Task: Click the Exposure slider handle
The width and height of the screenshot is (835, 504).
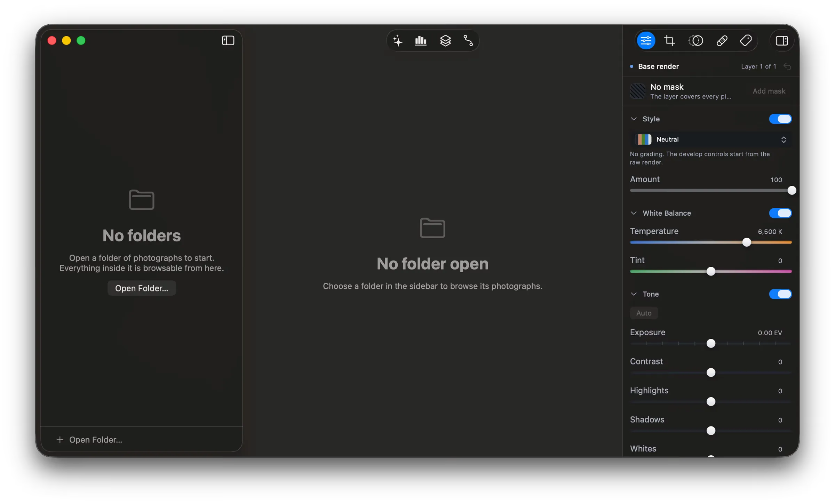Action: pos(711,344)
